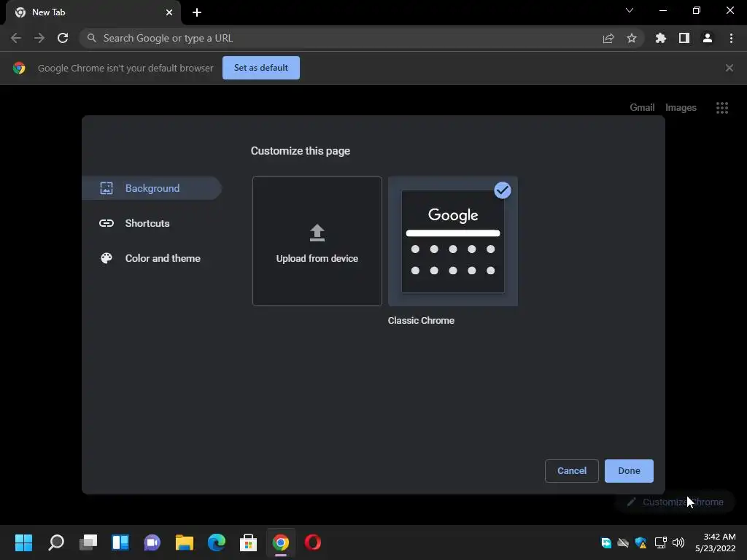Click the browser back arrow
Screen dimensions: 747x560
[x=16, y=38]
